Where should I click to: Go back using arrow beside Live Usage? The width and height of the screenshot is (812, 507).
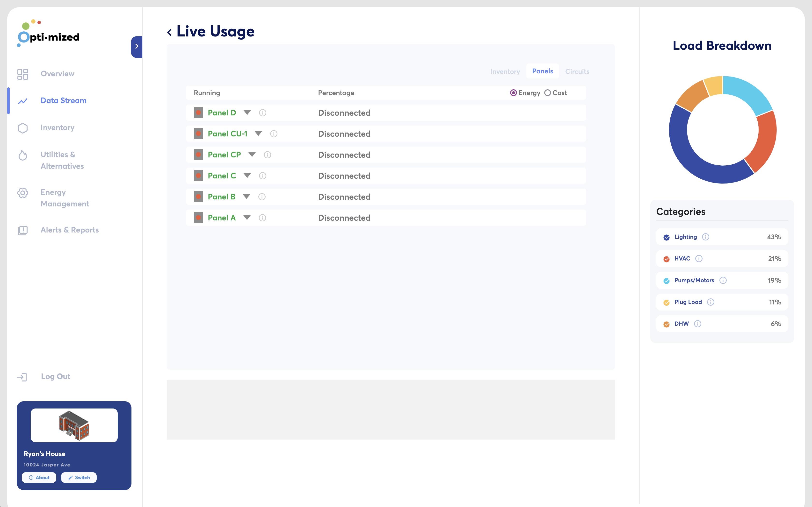[x=169, y=32]
